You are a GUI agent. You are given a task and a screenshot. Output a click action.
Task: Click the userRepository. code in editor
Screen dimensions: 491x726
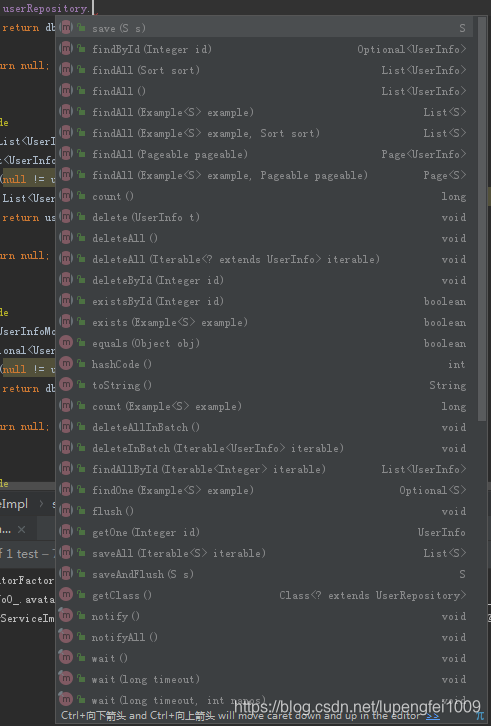tap(45, 8)
